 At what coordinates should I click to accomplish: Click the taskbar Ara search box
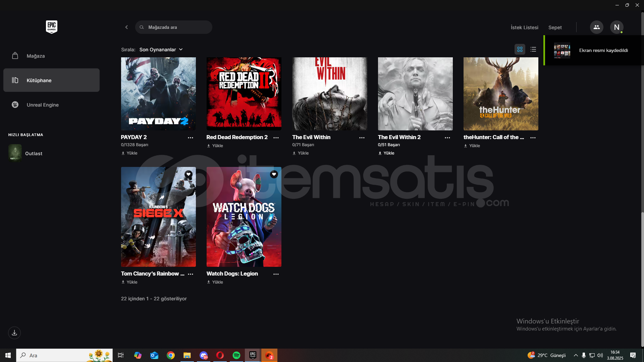(x=64, y=355)
